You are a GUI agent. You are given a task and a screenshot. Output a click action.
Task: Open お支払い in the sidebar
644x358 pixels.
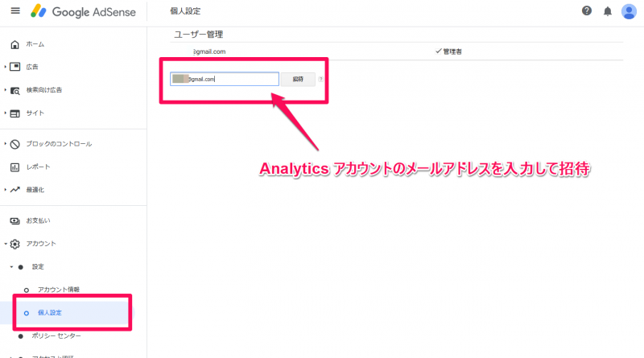[38, 220]
